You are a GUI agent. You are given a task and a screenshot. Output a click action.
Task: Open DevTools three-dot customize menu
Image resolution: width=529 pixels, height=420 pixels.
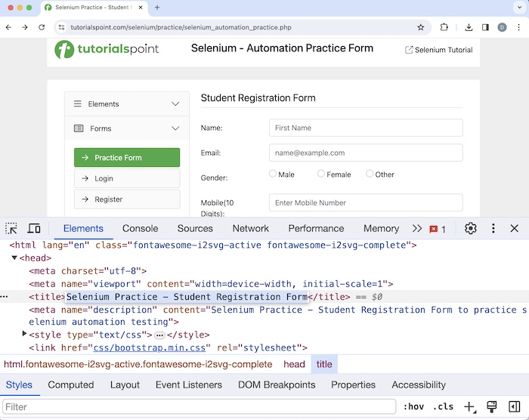coord(493,228)
